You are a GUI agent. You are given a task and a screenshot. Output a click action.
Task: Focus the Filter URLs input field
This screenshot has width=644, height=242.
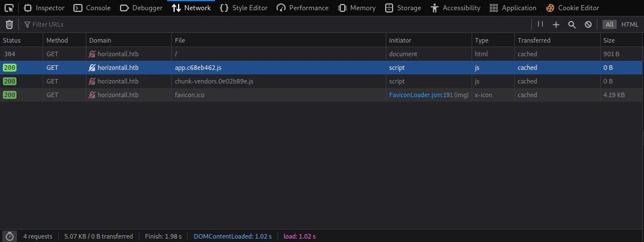275,24
